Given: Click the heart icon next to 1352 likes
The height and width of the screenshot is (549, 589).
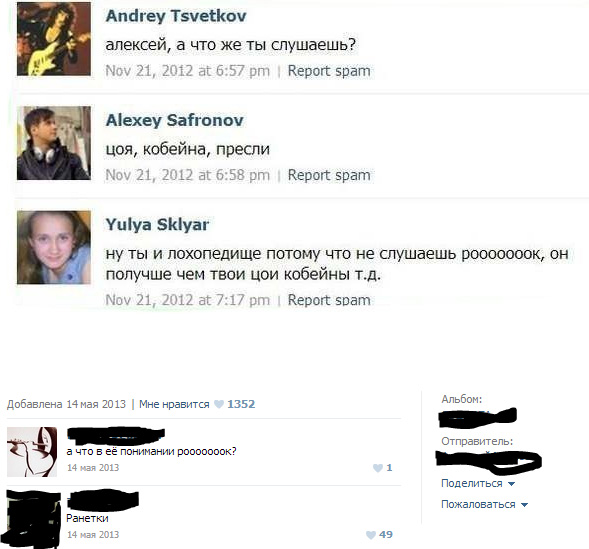Looking at the screenshot, I should 219,404.
